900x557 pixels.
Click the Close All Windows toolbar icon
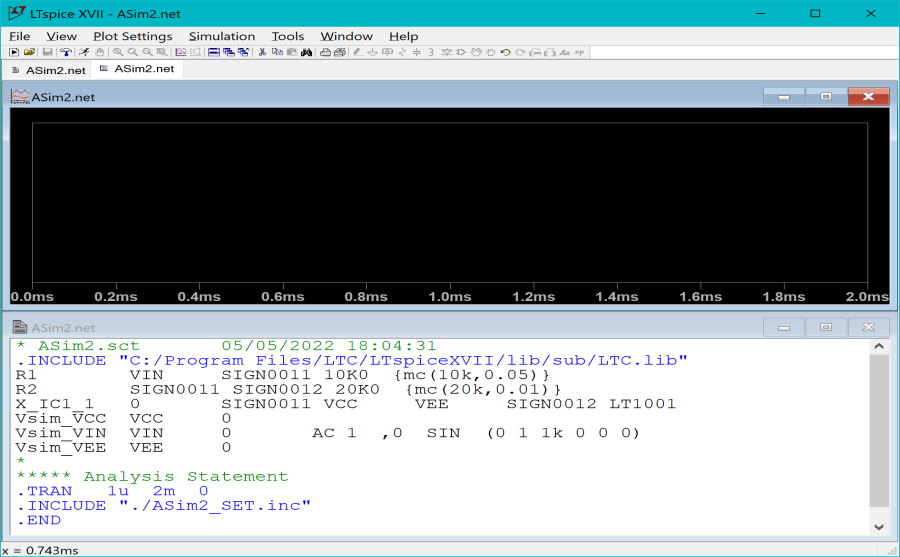[244, 52]
